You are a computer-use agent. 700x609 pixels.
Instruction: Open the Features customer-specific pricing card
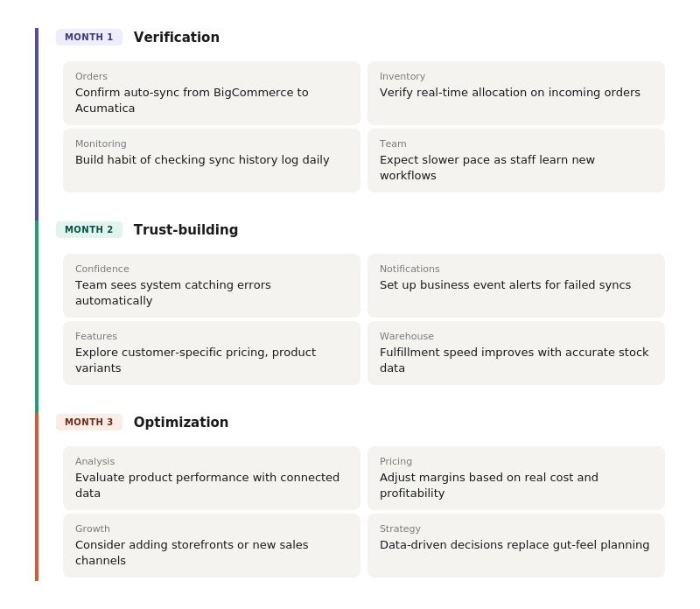[x=212, y=353]
